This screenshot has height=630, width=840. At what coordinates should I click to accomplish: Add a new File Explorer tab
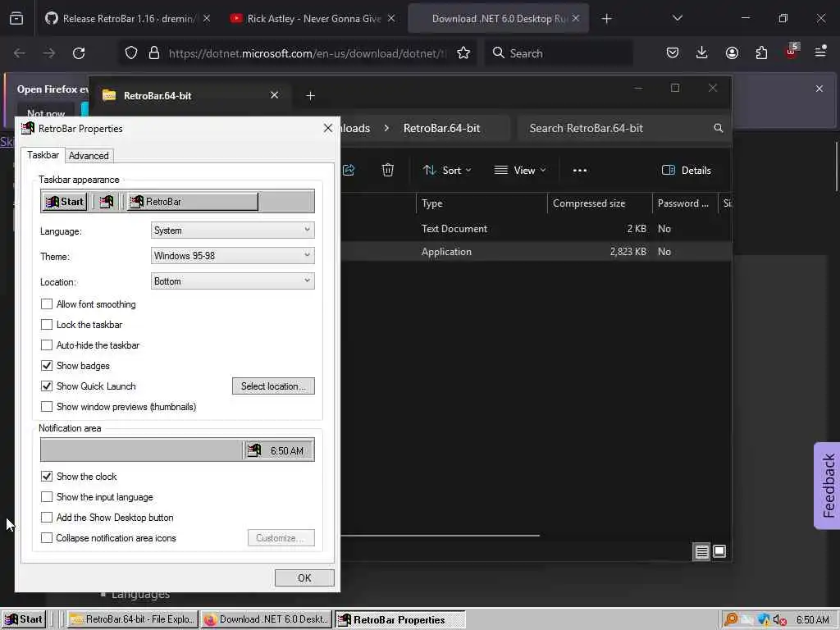pos(310,96)
